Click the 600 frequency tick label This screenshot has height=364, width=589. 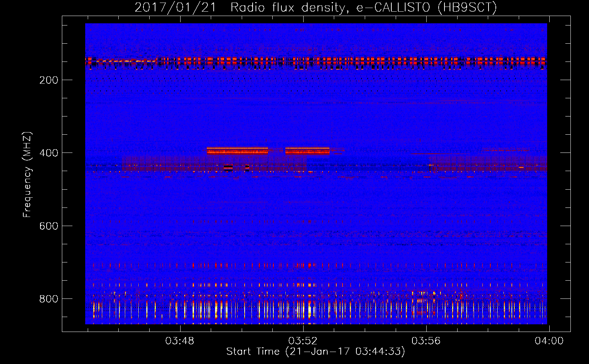(49, 226)
